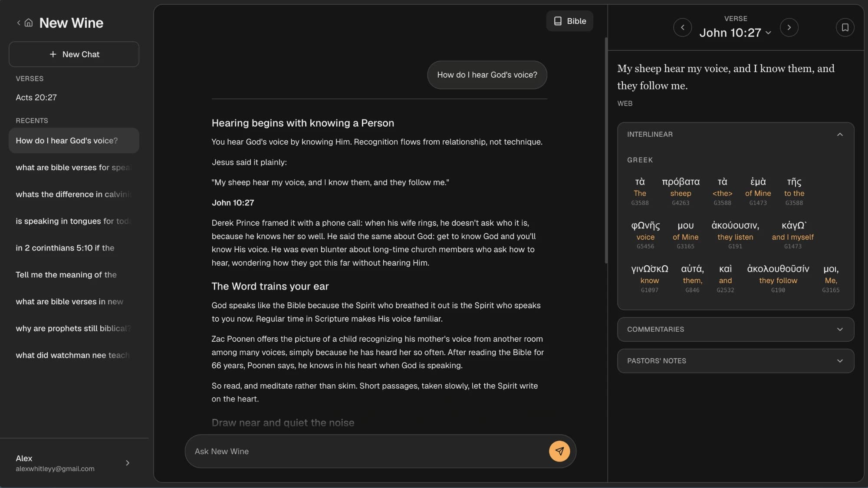Expand the Commentaries section
This screenshot has height=488, width=868.
click(x=736, y=329)
